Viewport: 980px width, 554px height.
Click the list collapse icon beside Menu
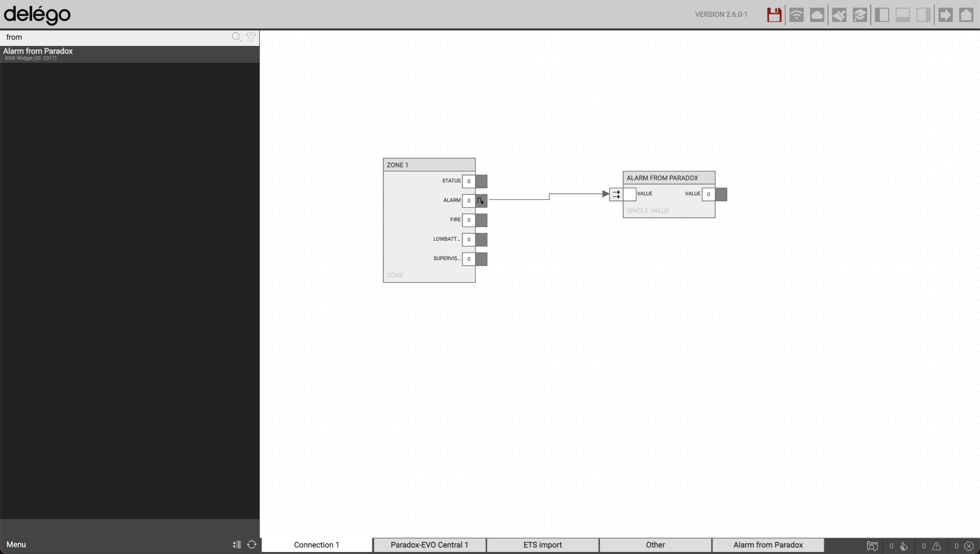pyautogui.click(x=237, y=544)
